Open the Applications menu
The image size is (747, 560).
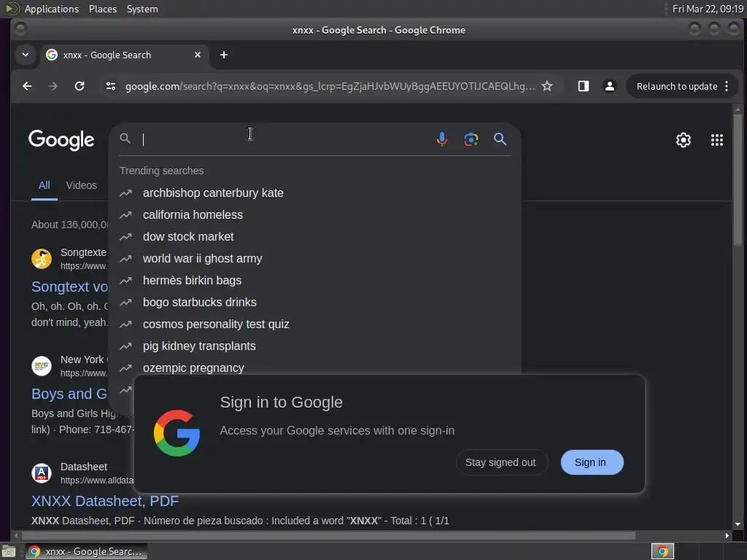click(x=52, y=9)
